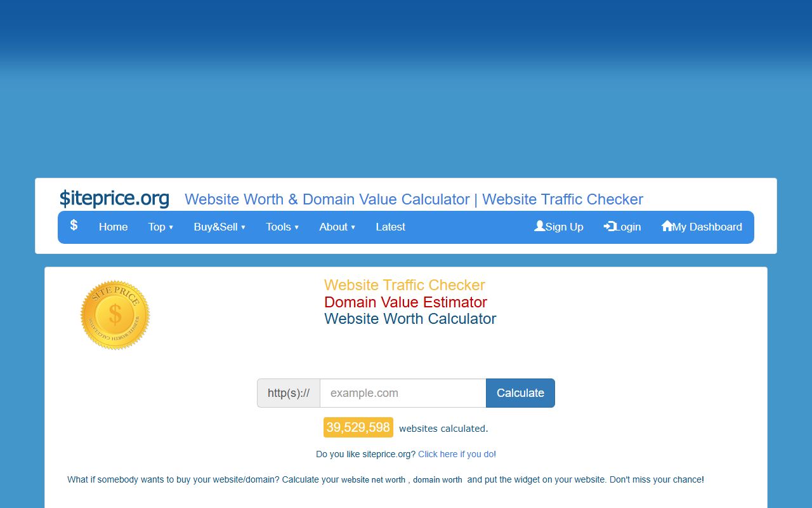Viewport: 812px width, 508px height.
Task: Open the 'website net worth' link
Action: [x=373, y=480]
